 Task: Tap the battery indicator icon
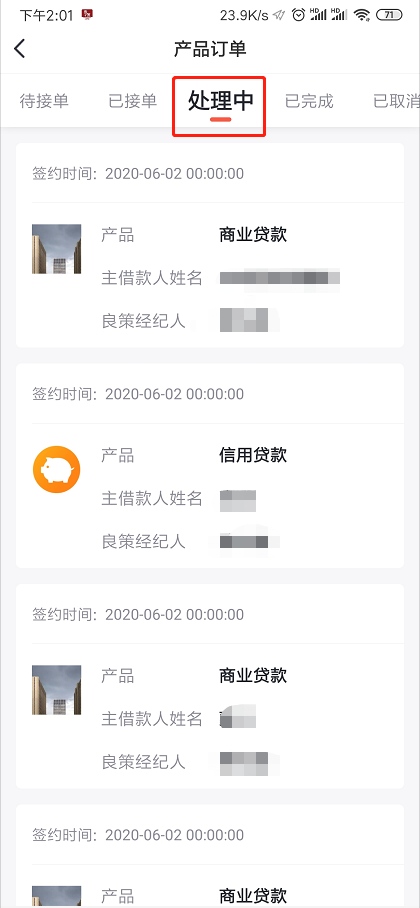point(389,15)
